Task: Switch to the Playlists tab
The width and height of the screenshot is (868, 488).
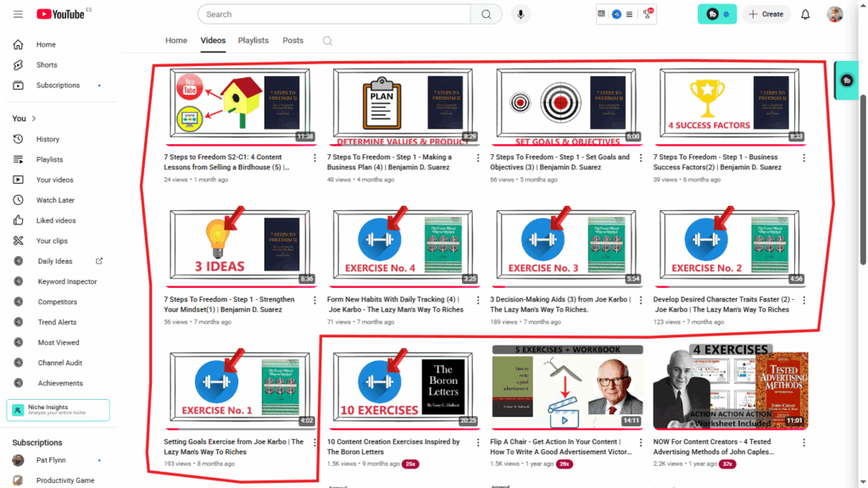Action: [253, 41]
